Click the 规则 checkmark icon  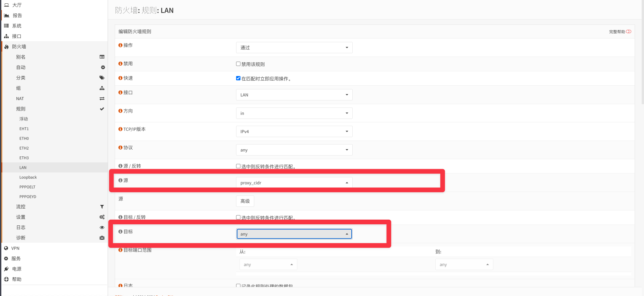coord(102,109)
